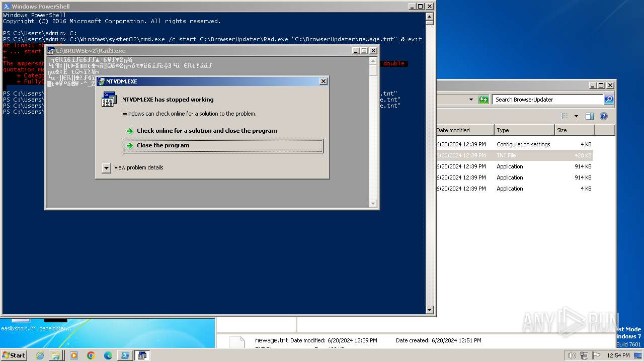This screenshot has height=362, width=644.
Task: Click the NTVDM application icon in dialog
Action: [x=109, y=100]
